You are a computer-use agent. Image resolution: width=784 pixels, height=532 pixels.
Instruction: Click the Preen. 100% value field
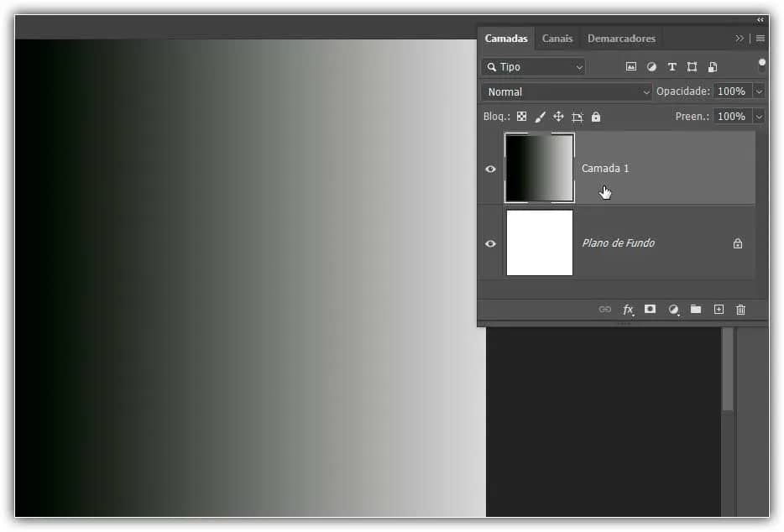tap(732, 117)
